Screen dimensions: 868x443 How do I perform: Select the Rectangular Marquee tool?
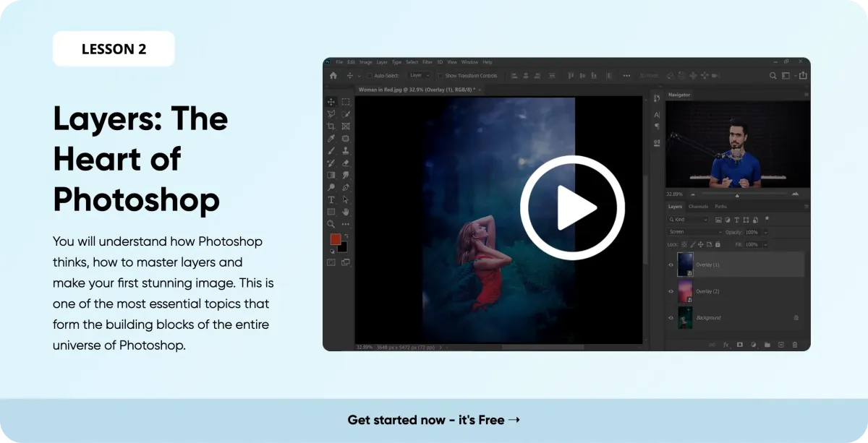[x=346, y=102]
